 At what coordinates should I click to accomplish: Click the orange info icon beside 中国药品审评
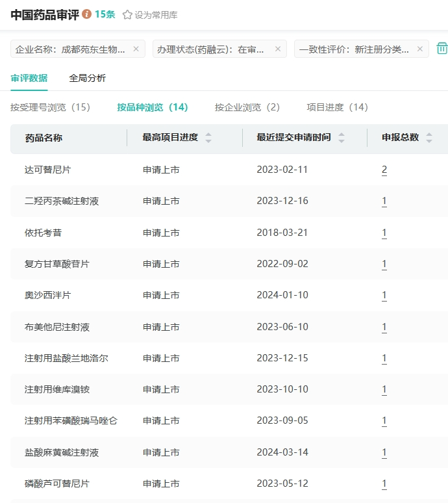(x=86, y=14)
